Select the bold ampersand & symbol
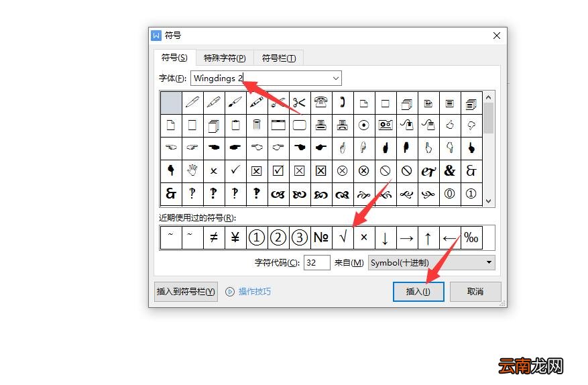Viewport: 588px width, 385px height. pos(450,171)
